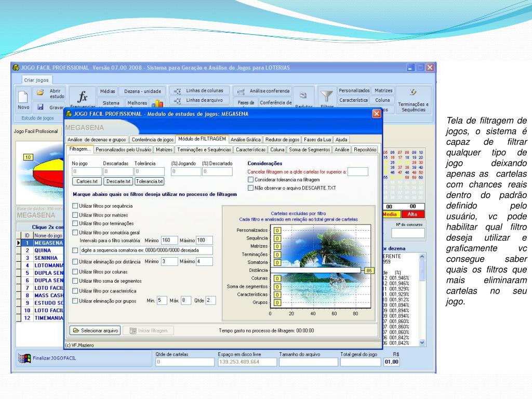Select the Terminações e Sequências subtab
Viewport: 532px width, 399px height.
[204, 150]
